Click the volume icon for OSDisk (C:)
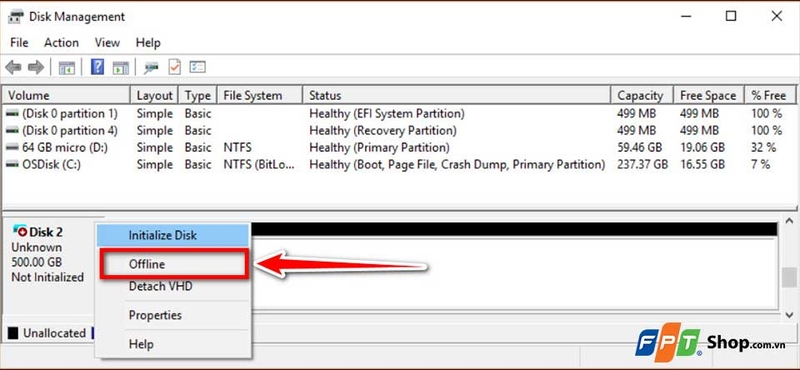 13,165
